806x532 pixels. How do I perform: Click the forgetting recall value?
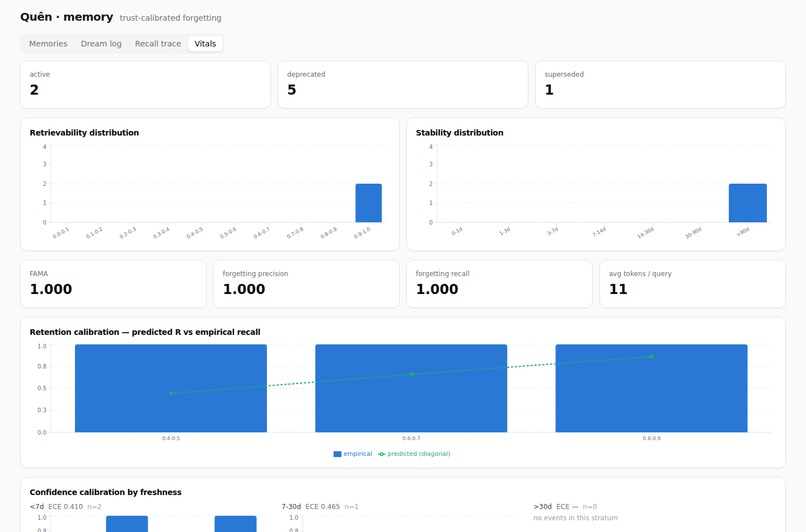pyautogui.click(x=437, y=289)
